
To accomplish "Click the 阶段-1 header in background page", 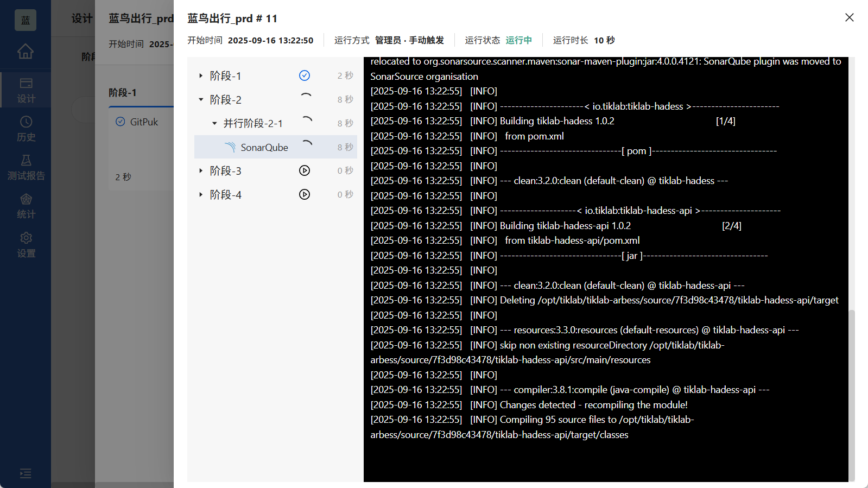I will click(x=123, y=93).
